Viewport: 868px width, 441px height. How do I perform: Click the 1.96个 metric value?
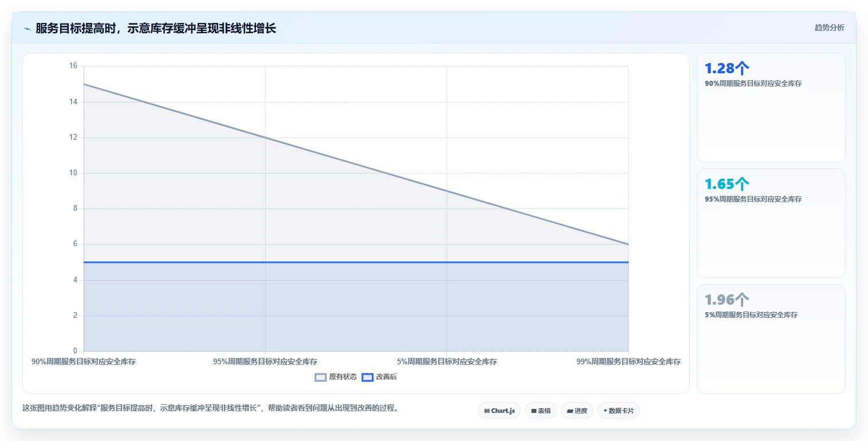point(727,300)
